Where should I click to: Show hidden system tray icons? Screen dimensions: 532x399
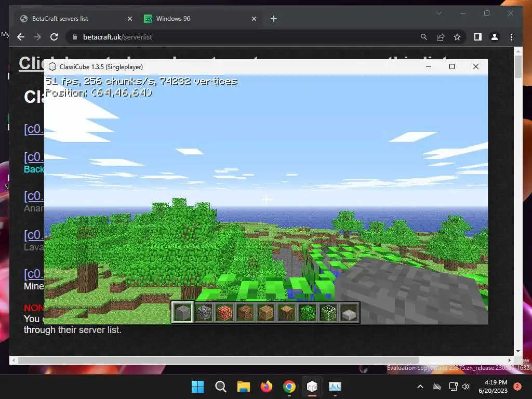coord(420,387)
